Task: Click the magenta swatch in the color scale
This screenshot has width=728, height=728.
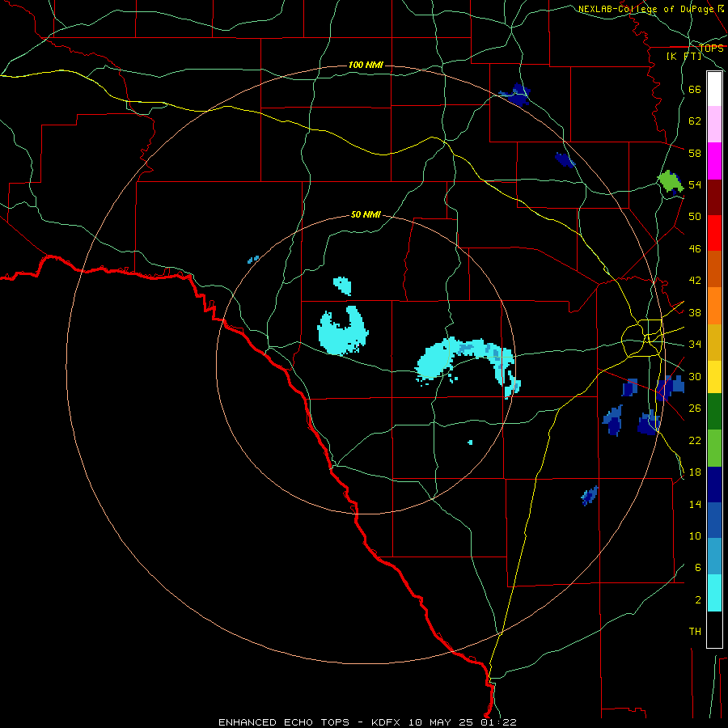Action: (x=714, y=161)
